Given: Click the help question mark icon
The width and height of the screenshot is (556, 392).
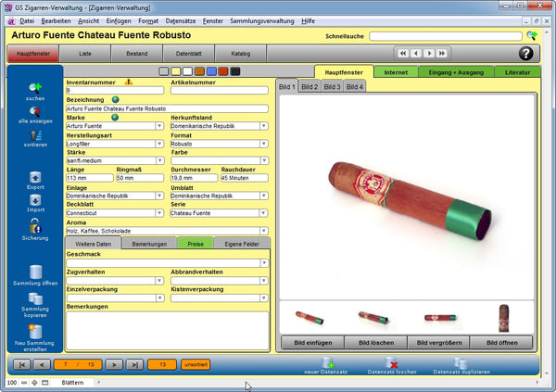Looking at the screenshot, I should (x=525, y=53).
